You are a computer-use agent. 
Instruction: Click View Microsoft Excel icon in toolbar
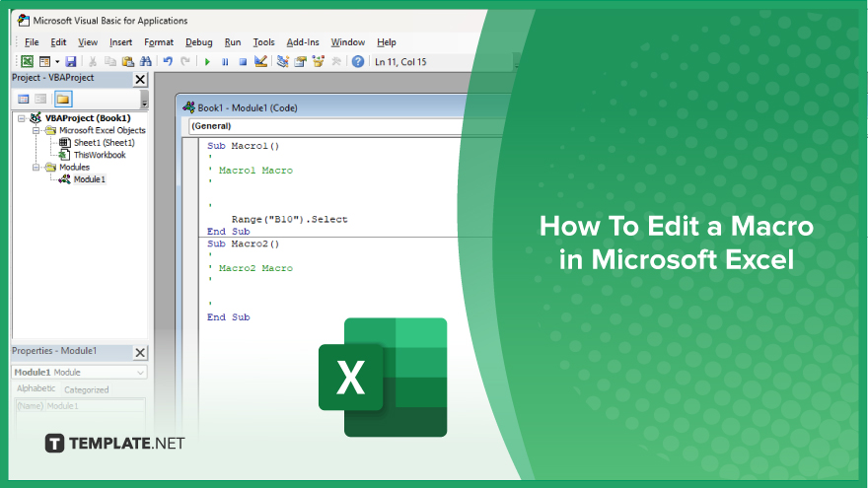(28, 61)
